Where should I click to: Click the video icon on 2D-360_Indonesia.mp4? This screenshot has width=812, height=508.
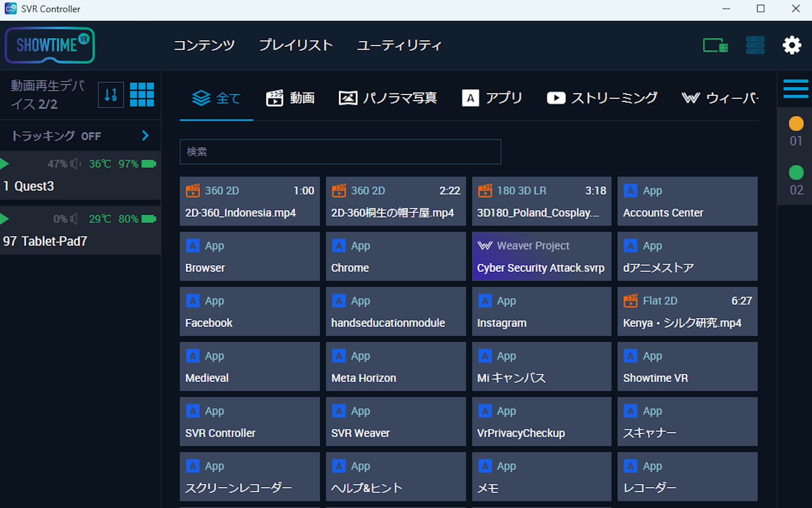tap(193, 191)
